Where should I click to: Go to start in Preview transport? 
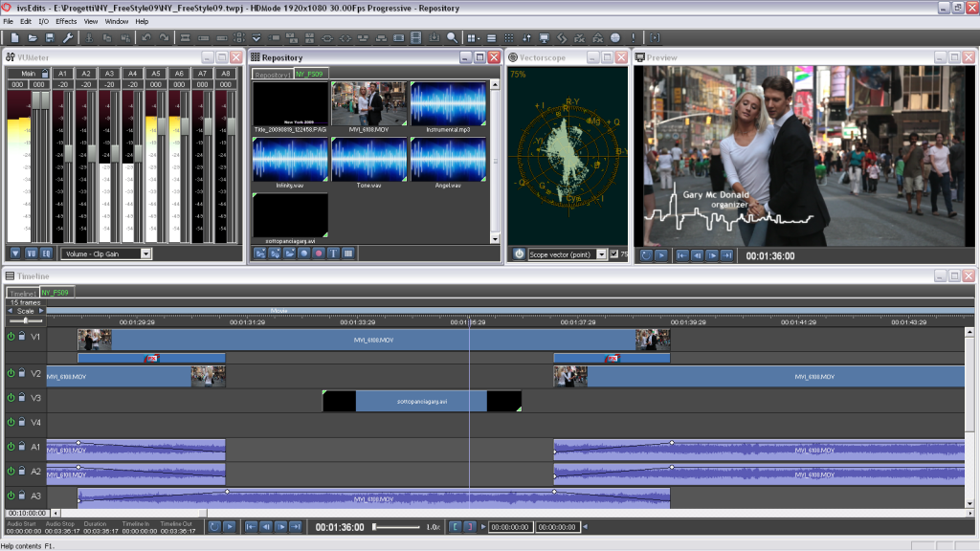(681, 255)
